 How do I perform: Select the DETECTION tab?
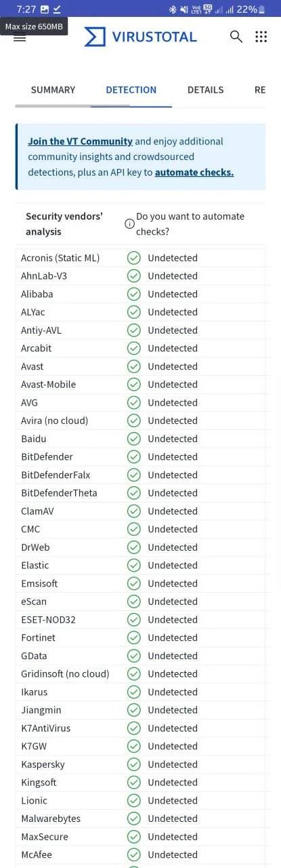click(131, 90)
